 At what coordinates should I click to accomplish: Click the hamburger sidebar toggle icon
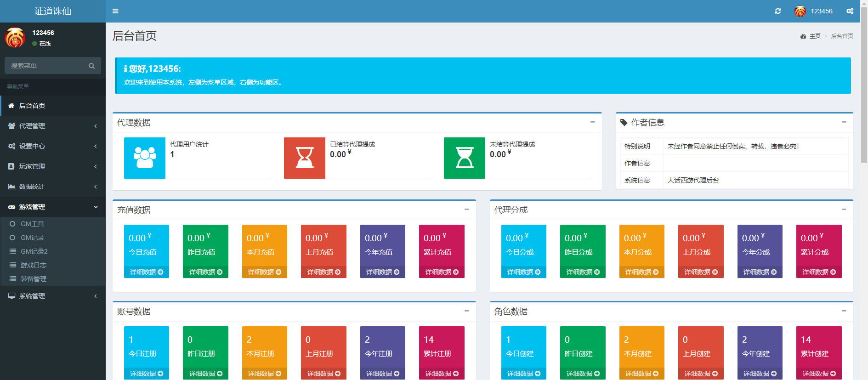point(115,11)
